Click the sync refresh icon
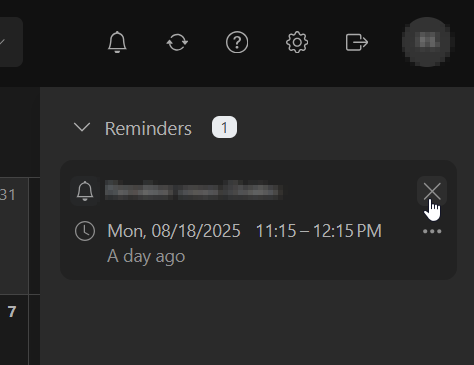Image resolution: width=474 pixels, height=365 pixels. (x=177, y=42)
